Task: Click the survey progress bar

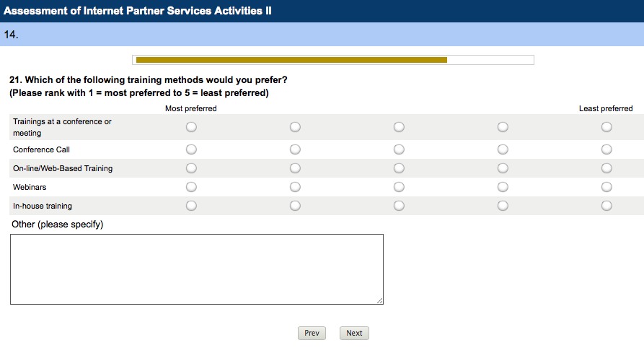Action: tap(333, 60)
